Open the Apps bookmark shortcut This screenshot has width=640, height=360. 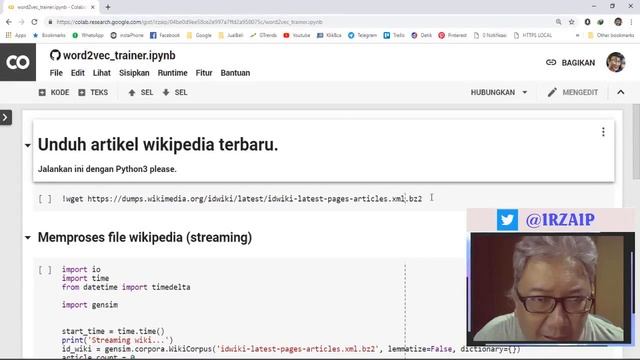tap(16, 36)
